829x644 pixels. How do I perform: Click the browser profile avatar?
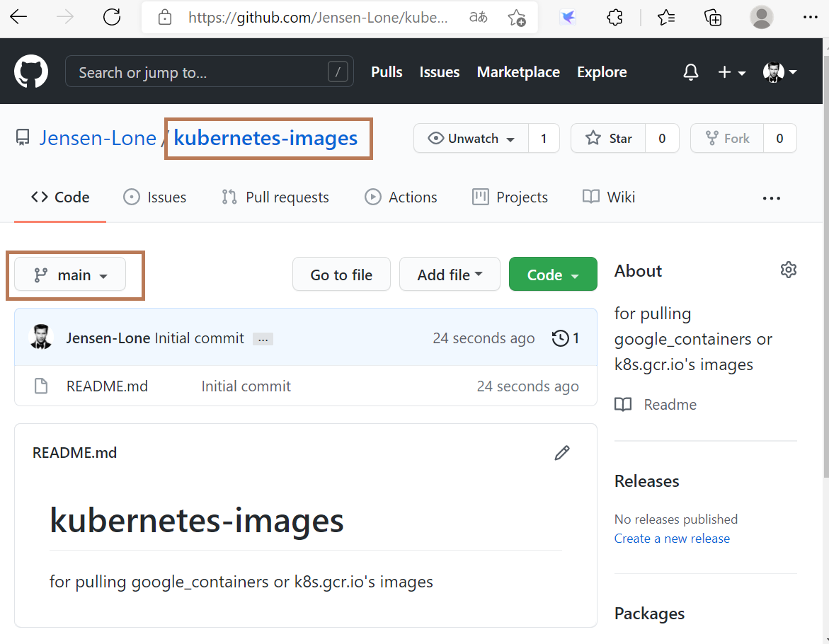point(761,18)
